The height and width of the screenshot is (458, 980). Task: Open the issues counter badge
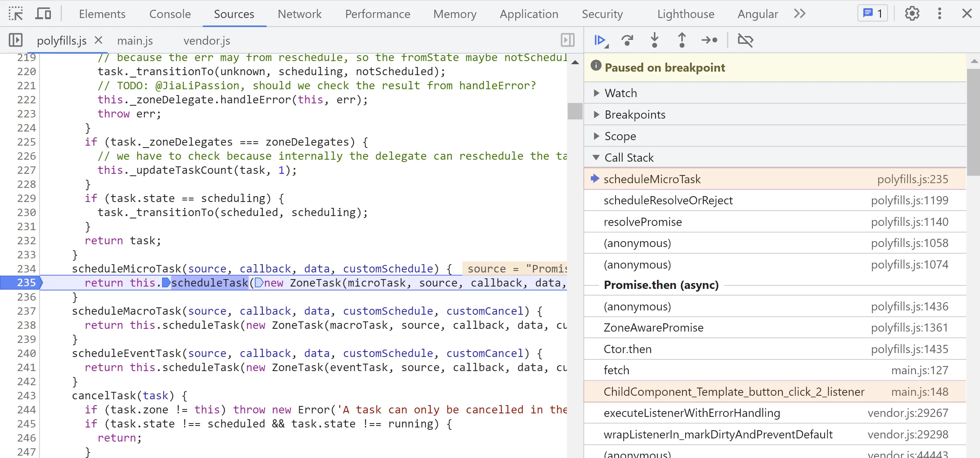(x=872, y=14)
